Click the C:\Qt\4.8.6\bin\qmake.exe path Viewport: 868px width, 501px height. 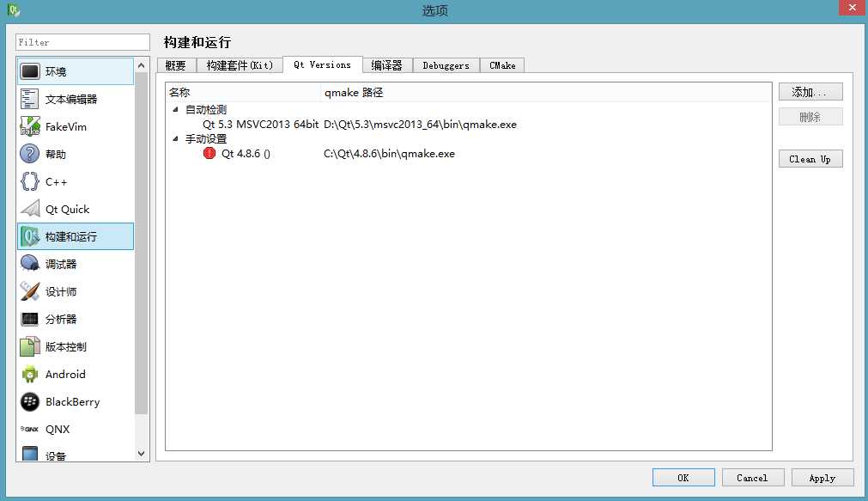(x=389, y=154)
